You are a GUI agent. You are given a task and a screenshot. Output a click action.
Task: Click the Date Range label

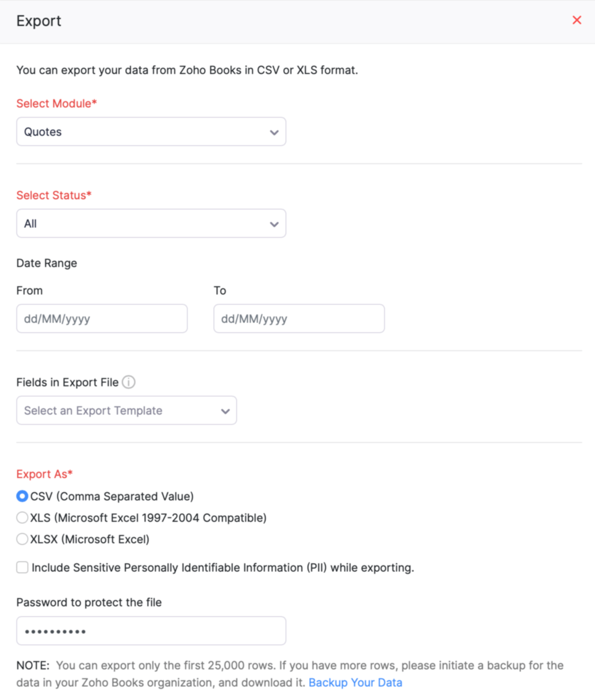coord(46,263)
